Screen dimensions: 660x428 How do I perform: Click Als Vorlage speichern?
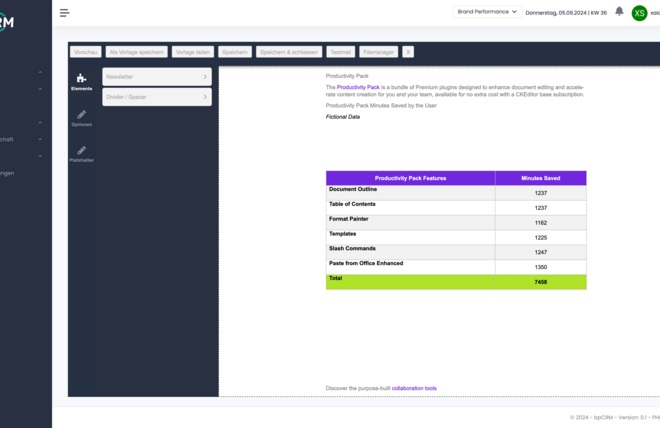136,52
